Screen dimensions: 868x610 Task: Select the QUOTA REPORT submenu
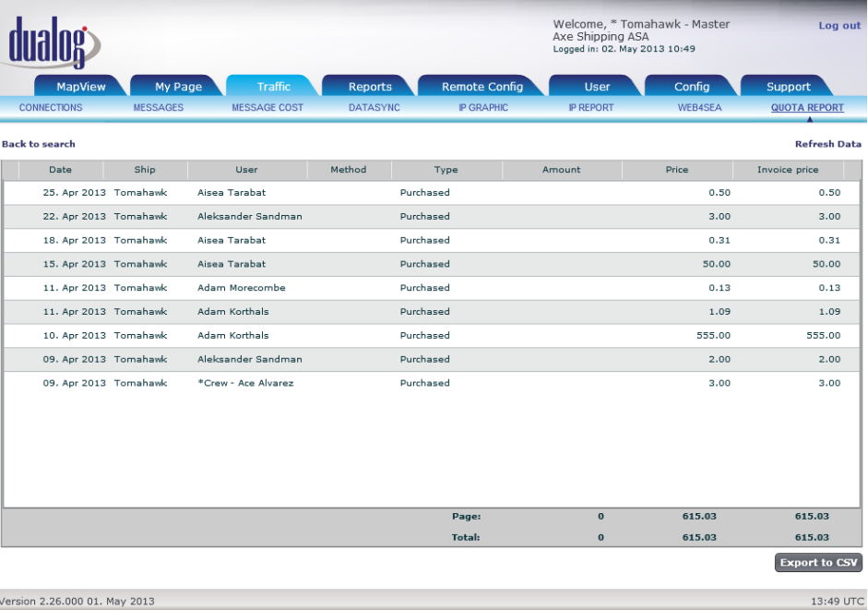point(807,107)
